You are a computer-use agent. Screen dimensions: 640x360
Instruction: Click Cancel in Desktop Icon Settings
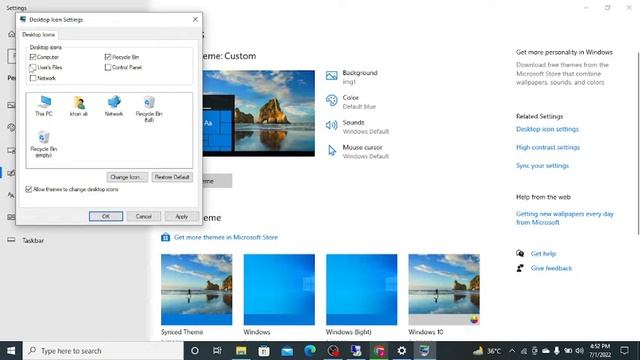pos(144,216)
